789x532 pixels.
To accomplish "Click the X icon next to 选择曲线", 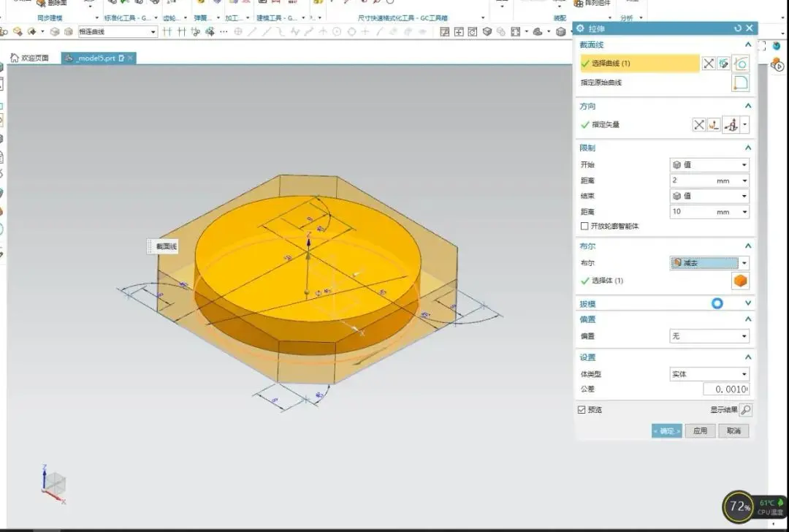I will [709, 64].
